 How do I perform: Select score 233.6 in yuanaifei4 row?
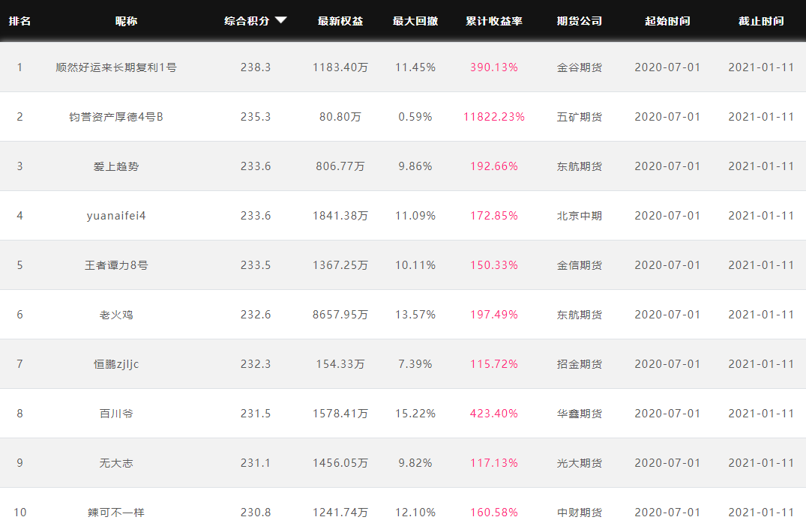tap(256, 216)
